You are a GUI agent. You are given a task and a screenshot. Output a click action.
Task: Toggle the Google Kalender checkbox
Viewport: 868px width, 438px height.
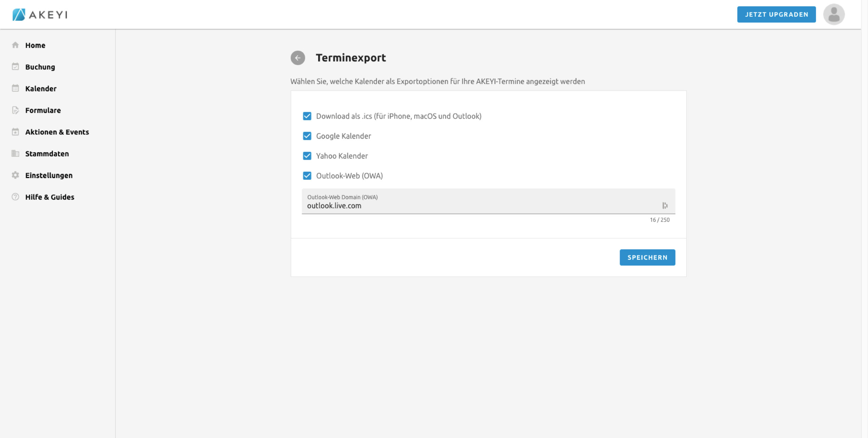tap(307, 136)
